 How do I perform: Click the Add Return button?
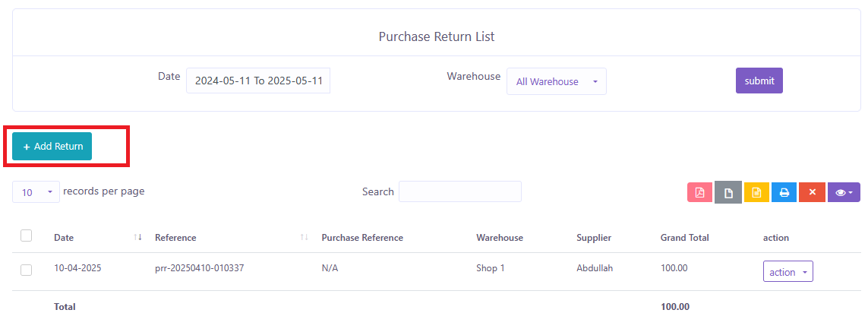point(52,147)
